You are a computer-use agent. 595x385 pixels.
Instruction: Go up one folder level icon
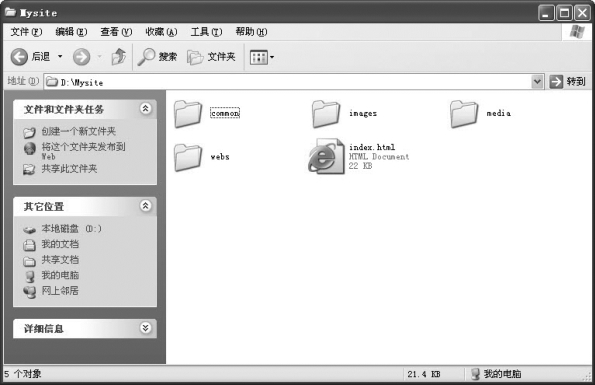click(x=119, y=57)
